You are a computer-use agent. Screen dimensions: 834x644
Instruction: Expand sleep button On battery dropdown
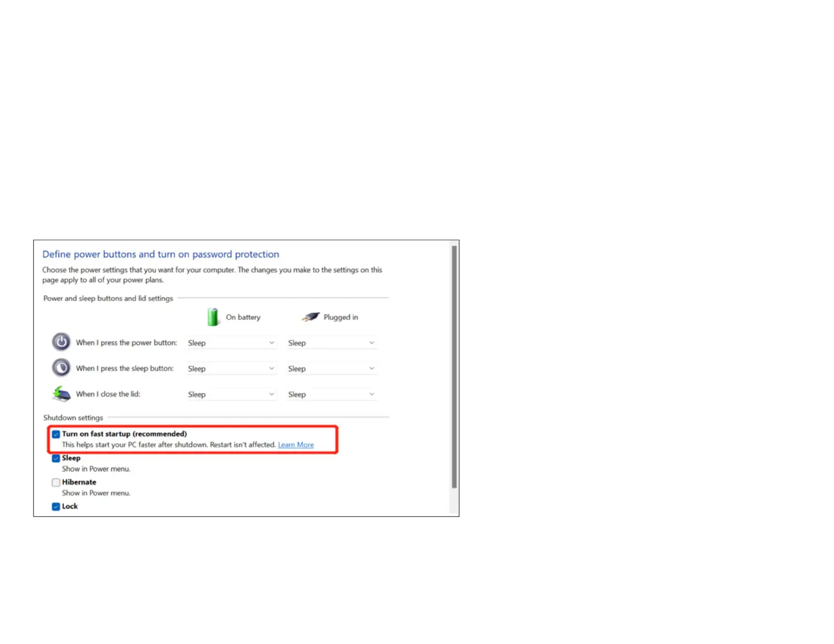231,369
